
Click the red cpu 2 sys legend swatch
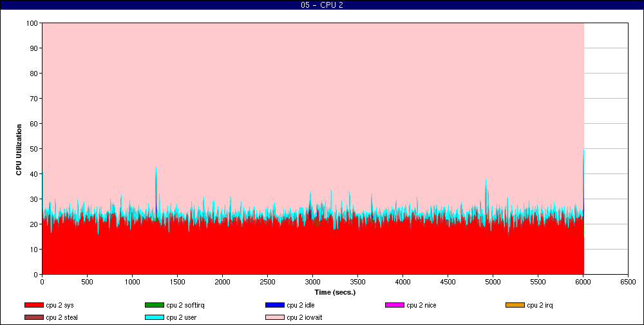pos(34,305)
